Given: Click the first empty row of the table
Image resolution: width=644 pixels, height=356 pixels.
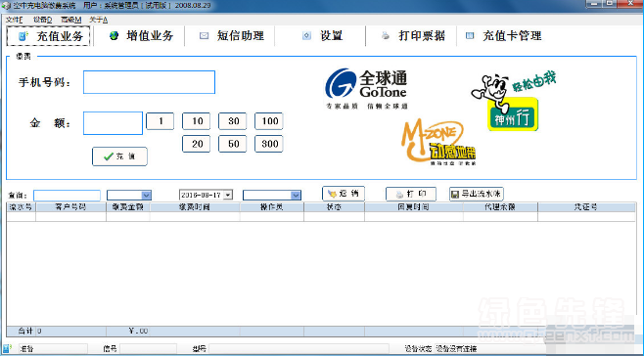Looking at the screenshot, I should pos(321,217).
